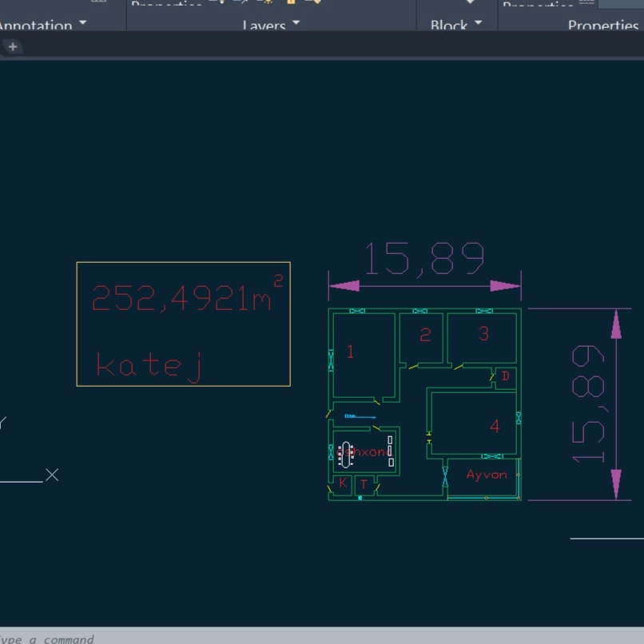
Task: Select room label '3' in floor plan
Action: coord(483,334)
